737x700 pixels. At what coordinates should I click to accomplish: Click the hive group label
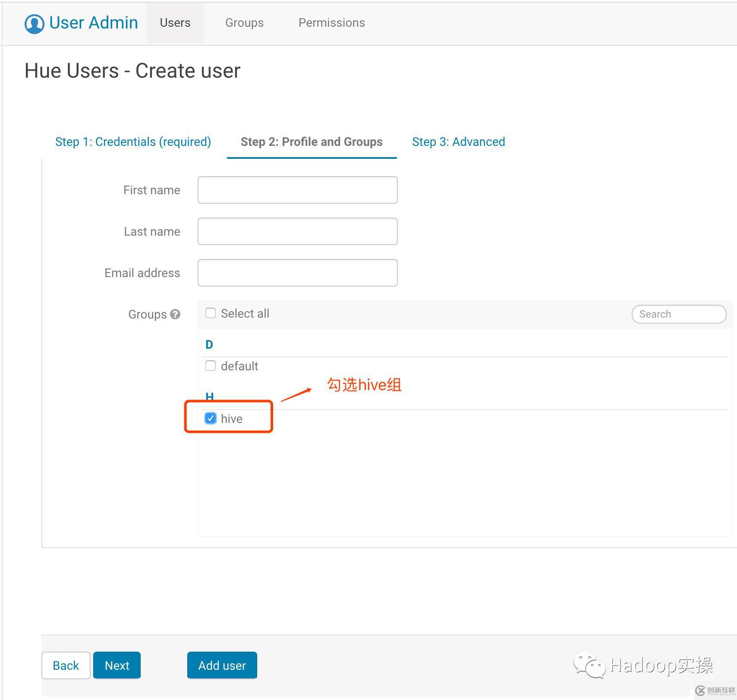232,419
